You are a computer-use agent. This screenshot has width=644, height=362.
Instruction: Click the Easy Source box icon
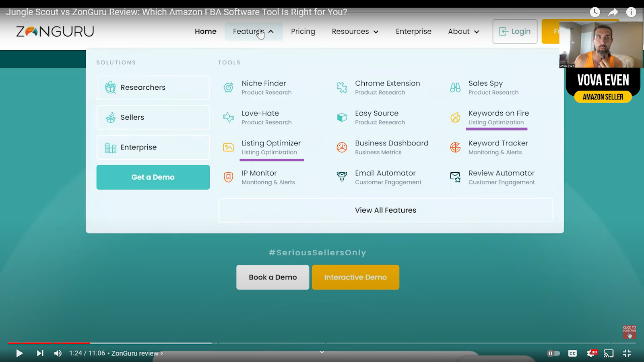coord(342,117)
